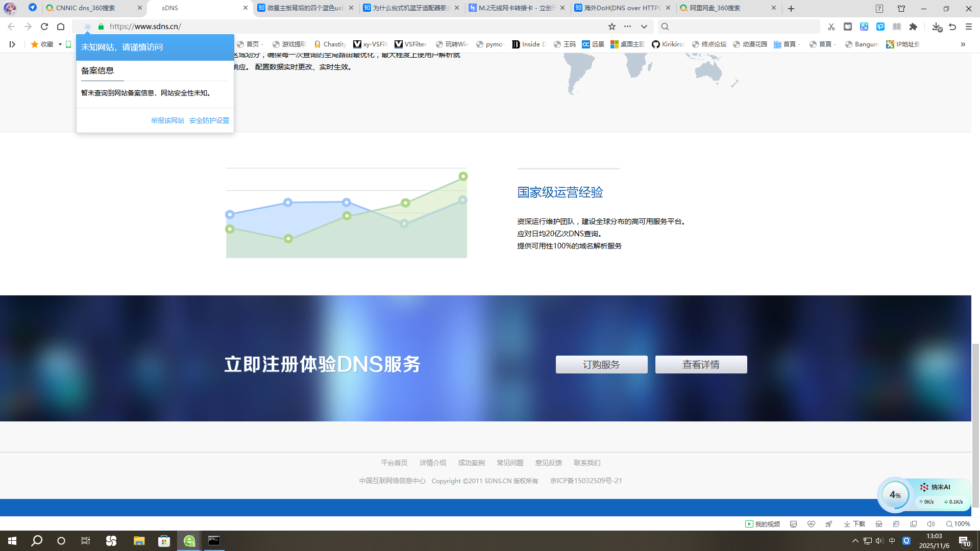Screen dimensions: 980x551
Task: Click the screenshot scissors icon in toolbar
Action: click(x=831, y=27)
